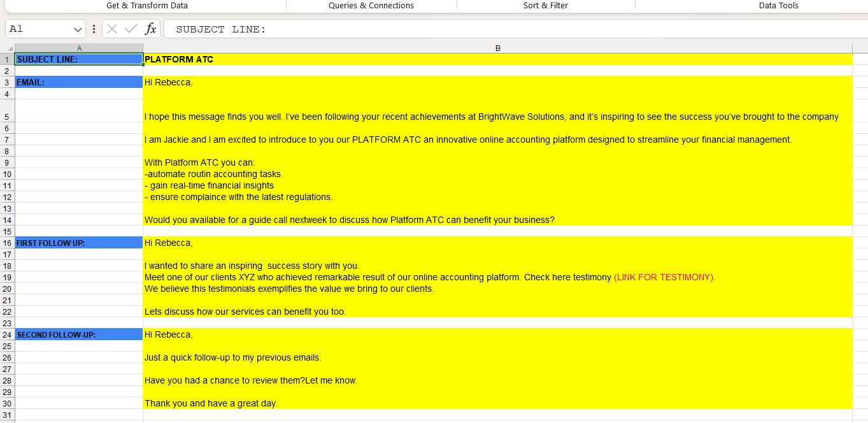This screenshot has height=423, width=868.
Task: Select the '- gain real-time financial insights' cell
Action: point(498,185)
